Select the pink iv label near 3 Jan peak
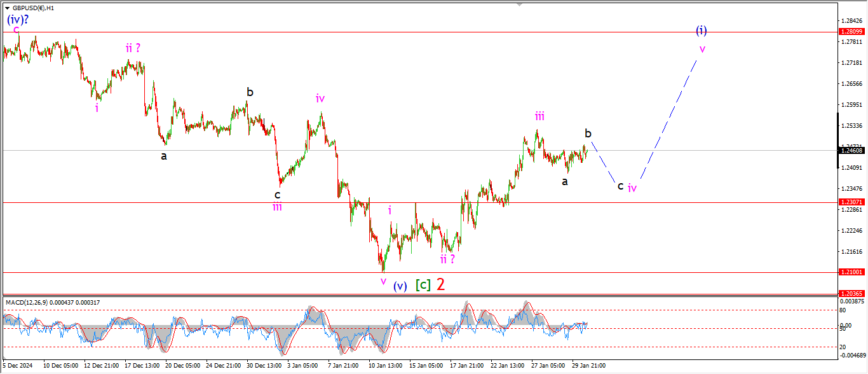Image resolution: width=868 pixels, height=374 pixels. point(320,98)
